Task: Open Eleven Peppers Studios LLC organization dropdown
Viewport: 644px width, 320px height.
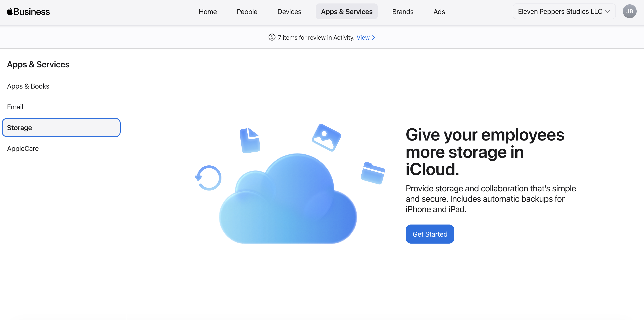Action: click(564, 11)
